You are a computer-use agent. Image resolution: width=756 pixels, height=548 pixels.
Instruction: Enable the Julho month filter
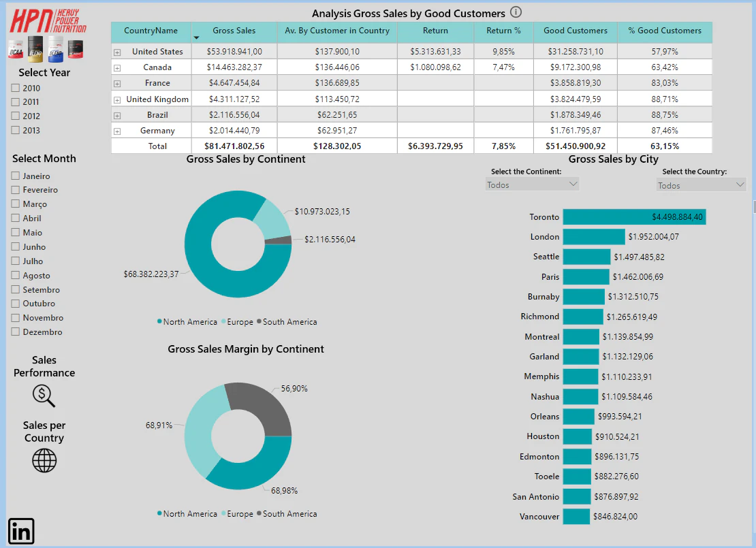click(16, 261)
